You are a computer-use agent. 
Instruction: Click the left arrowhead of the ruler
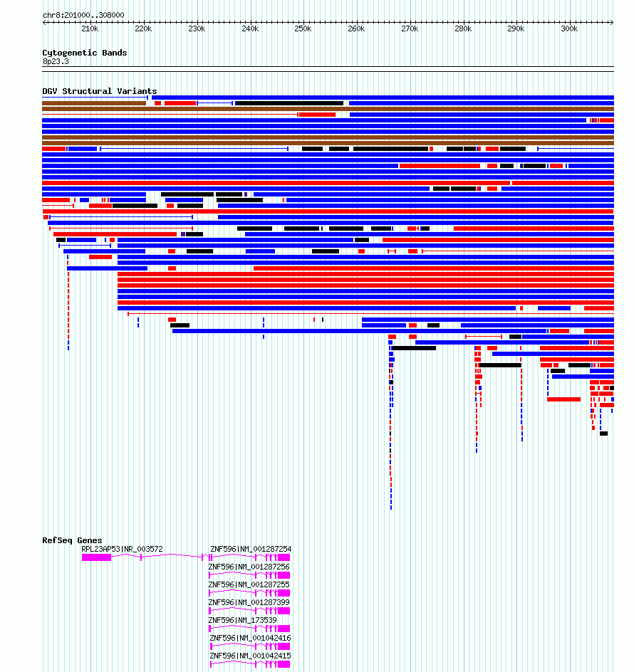(45, 22)
